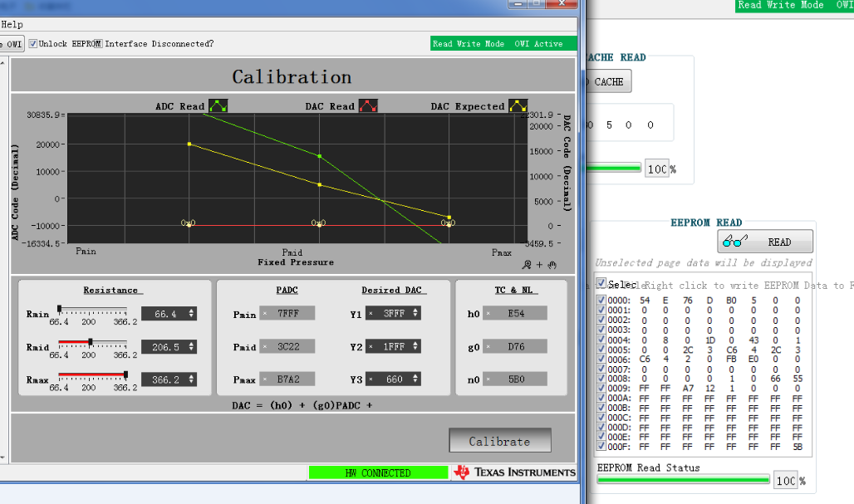Select the graph zoom magnifier tool
Image resolution: width=854 pixels, height=504 pixels.
click(x=527, y=265)
